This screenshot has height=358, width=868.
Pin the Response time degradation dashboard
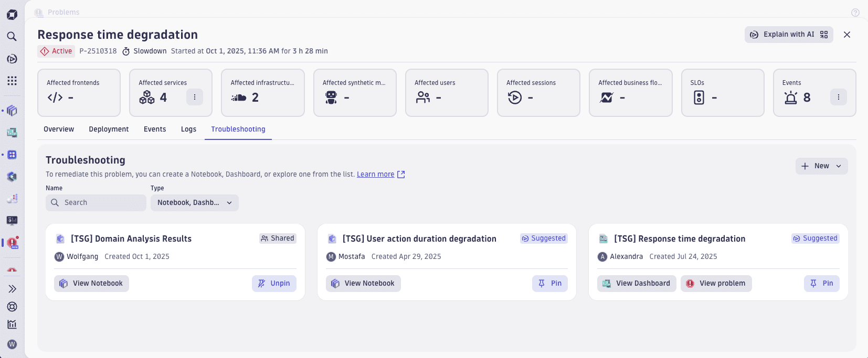click(x=822, y=284)
